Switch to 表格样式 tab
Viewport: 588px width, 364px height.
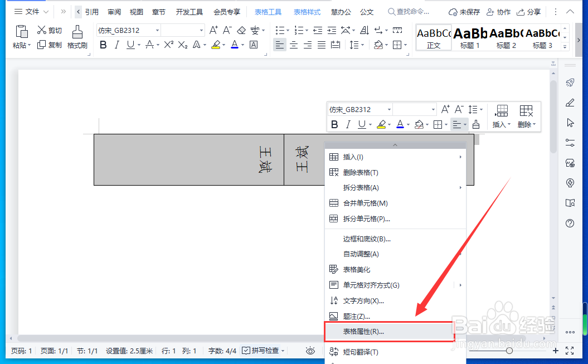[307, 12]
